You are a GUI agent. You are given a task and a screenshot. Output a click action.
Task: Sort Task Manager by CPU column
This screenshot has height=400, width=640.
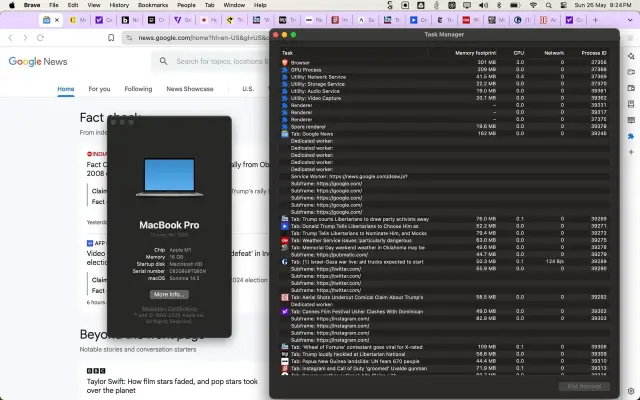click(x=518, y=53)
